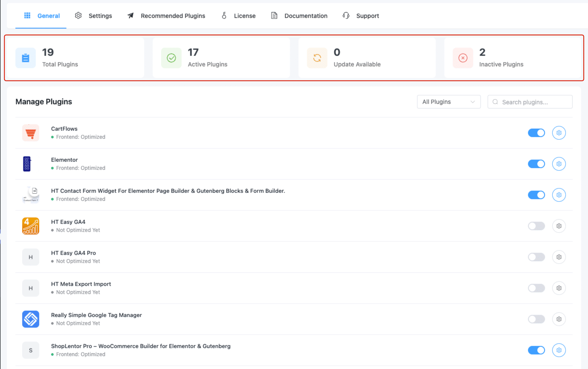This screenshot has width=588, height=369.
Task: Go to the License tab
Action: coord(239,16)
